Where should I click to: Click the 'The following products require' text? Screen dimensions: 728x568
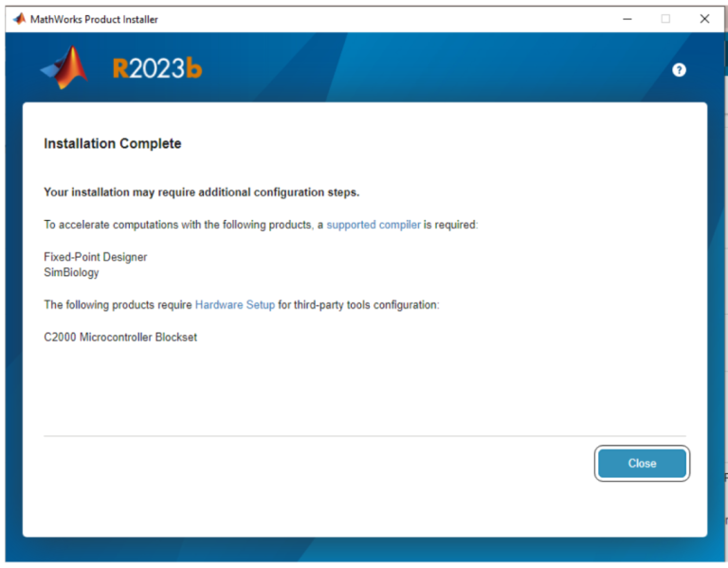pos(118,305)
